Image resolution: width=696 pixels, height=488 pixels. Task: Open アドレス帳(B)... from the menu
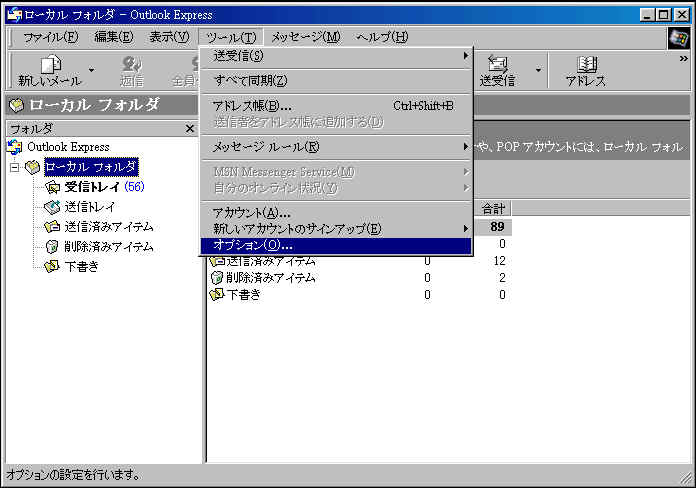click(x=336, y=106)
